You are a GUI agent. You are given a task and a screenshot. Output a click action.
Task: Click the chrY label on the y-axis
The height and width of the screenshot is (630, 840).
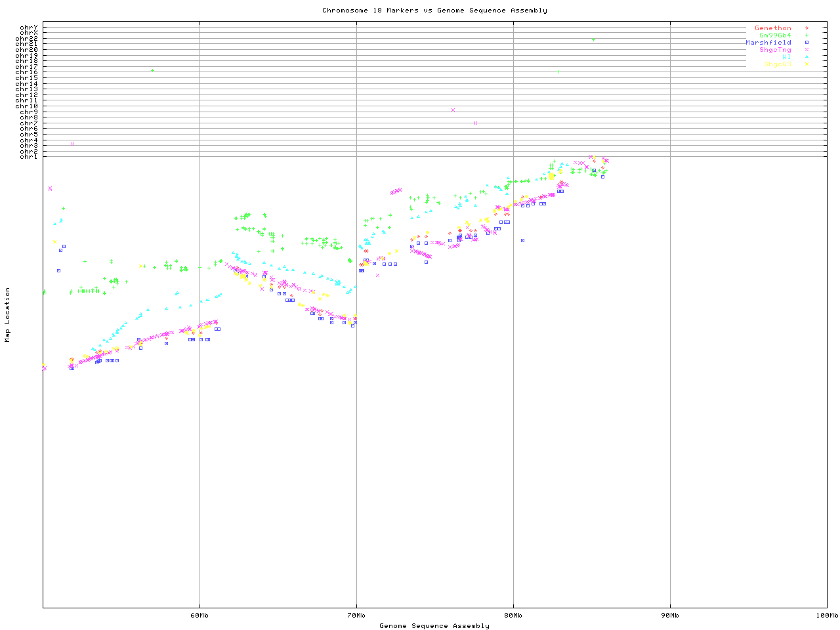pyautogui.click(x=29, y=28)
